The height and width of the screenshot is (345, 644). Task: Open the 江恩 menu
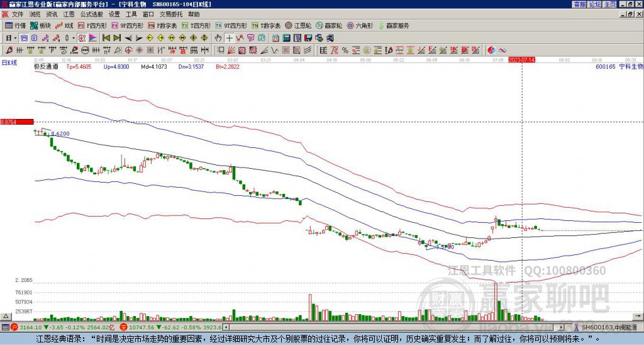pos(69,14)
